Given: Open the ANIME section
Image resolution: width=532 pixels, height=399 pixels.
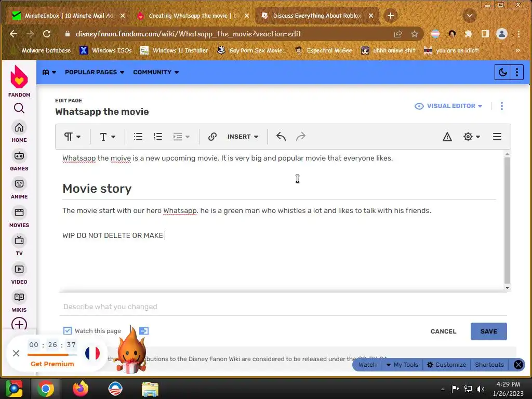Looking at the screenshot, I should pyautogui.click(x=19, y=189).
